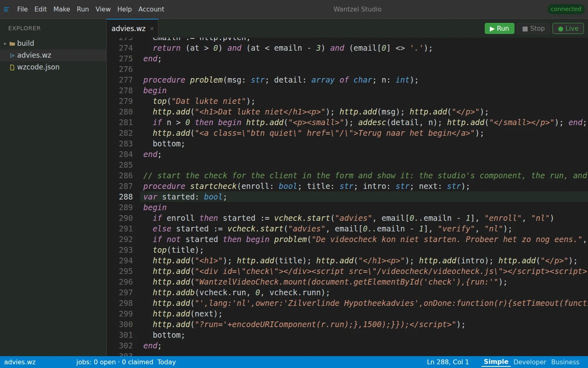Click the hamburger sidebar toggle icon
Image resolution: width=588 pixels, height=368 pixels.
tap(6, 9)
